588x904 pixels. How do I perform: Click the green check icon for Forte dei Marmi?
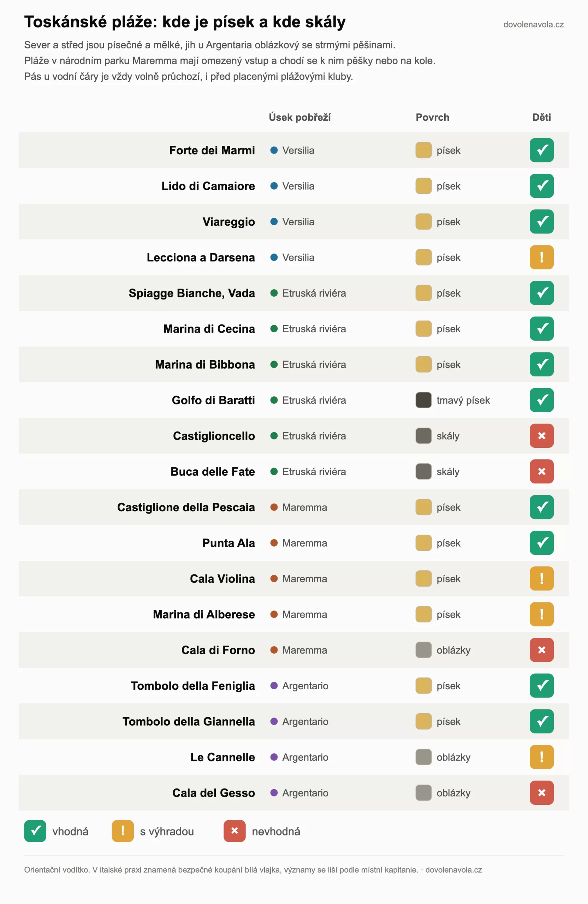(x=542, y=150)
